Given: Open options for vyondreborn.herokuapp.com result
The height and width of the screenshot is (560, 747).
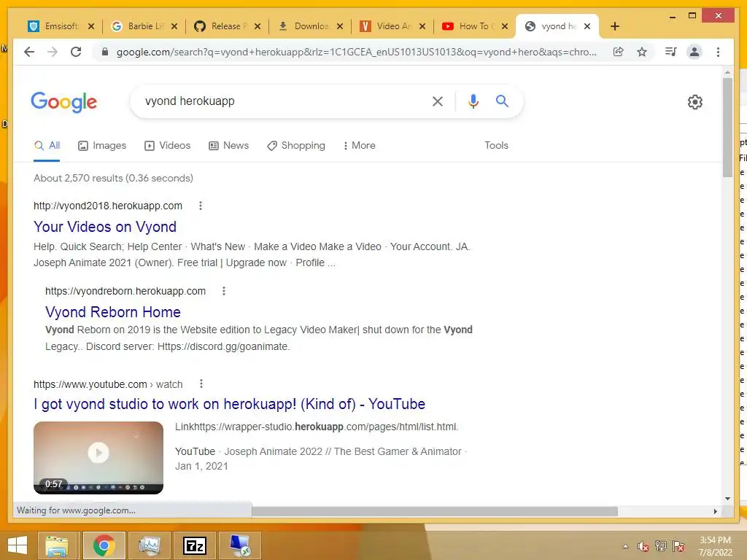Looking at the screenshot, I should coord(224,291).
